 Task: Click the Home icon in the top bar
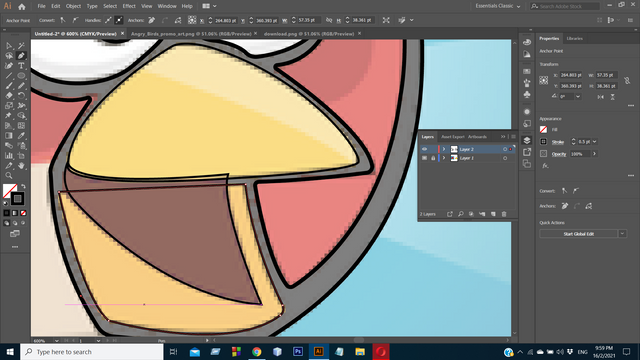[22, 7]
